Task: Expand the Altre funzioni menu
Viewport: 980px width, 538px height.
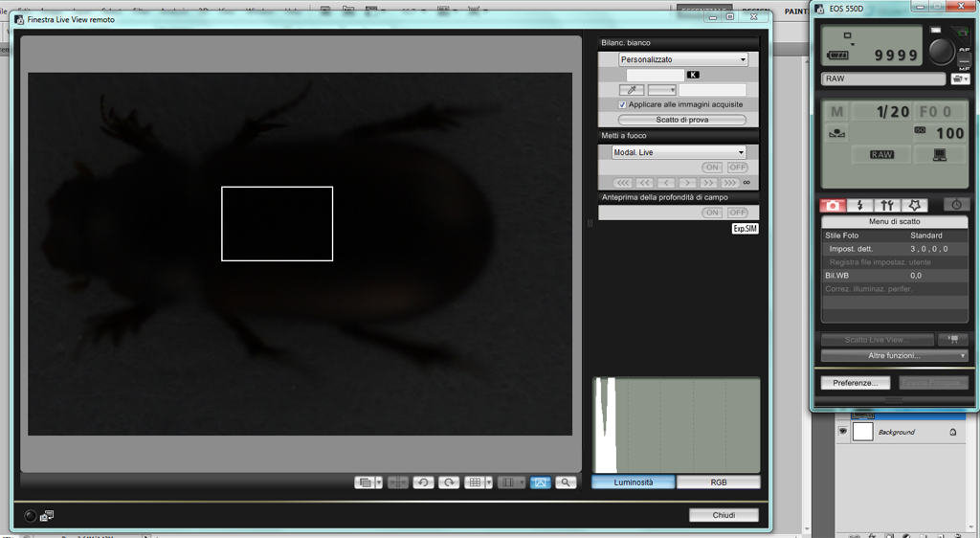Action: tap(894, 356)
